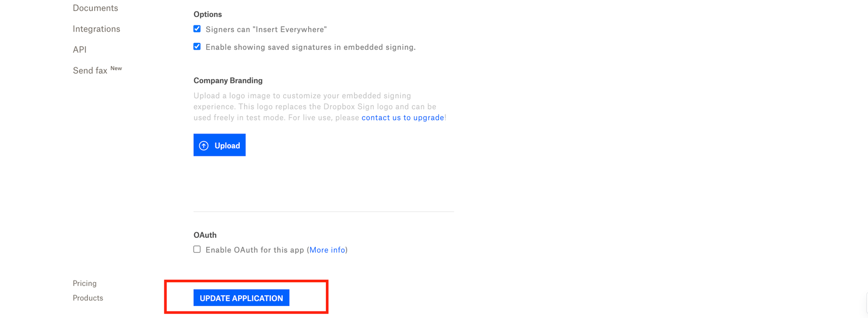Viewport: 868px width, 318px height.
Task: Open the Documents section
Action: click(x=95, y=8)
